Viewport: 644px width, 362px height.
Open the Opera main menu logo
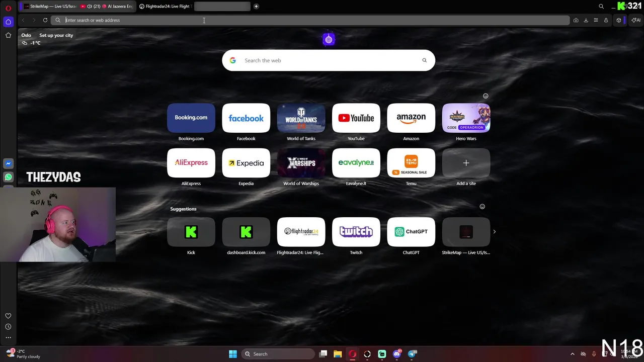[8, 8]
